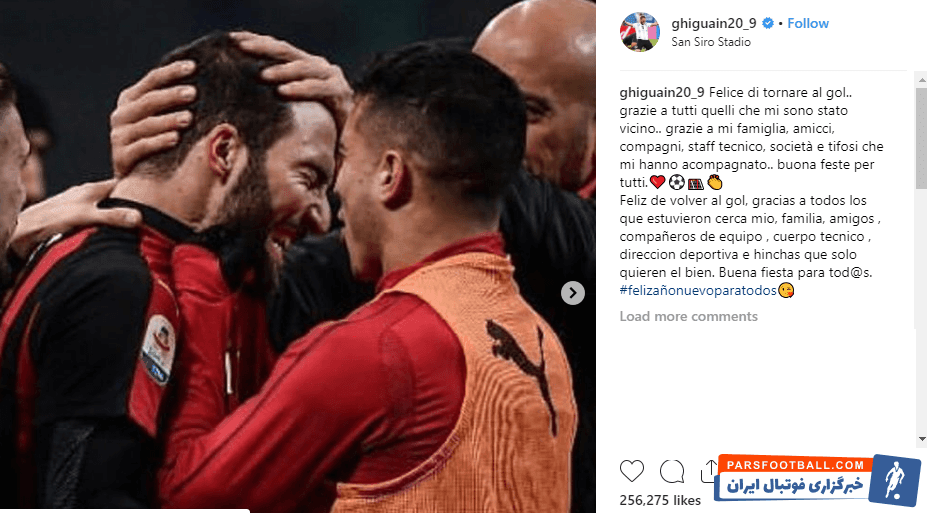Click the Parsfootball.com logo watermark
The width and height of the screenshot is (927, 513).
[818, 480]
